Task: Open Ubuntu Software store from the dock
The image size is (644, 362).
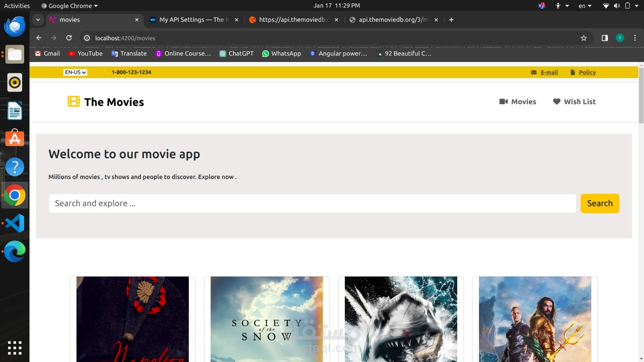Action: tap(15, 138)
